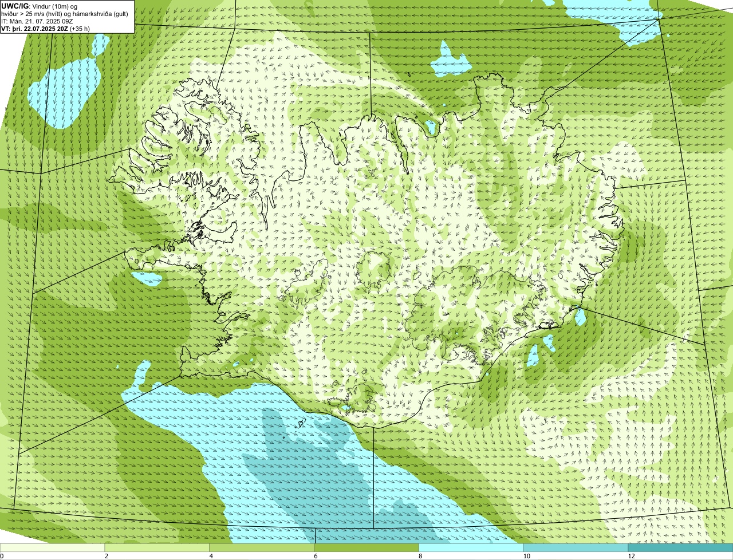
Task: Select the medium green 4–6 m/s color band
Action: click(x=262, y=547)
